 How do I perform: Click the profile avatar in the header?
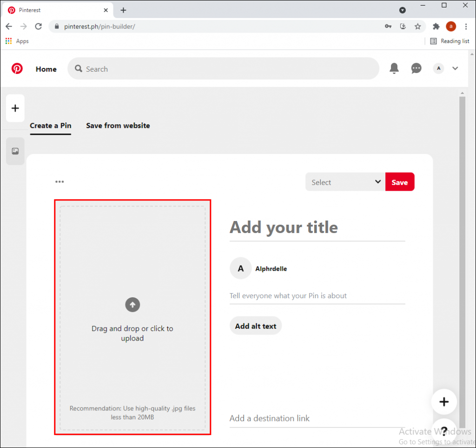438,68
